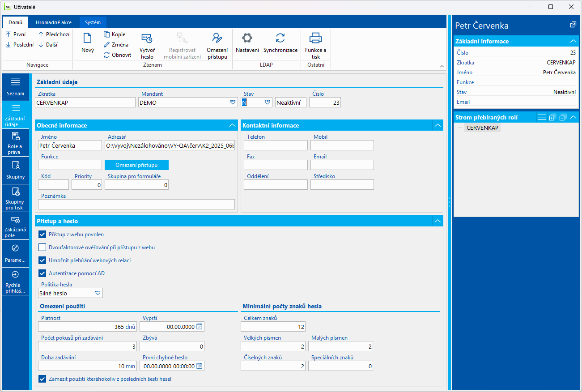Pop out the Petr Červenka preview panel
Screen dimensions: 582x392
point(573,25)
